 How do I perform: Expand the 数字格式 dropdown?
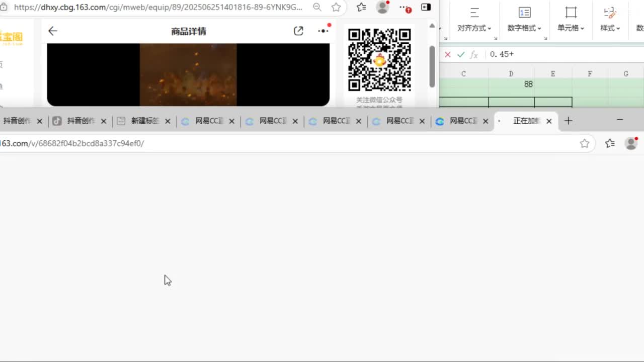coord(524,28)
